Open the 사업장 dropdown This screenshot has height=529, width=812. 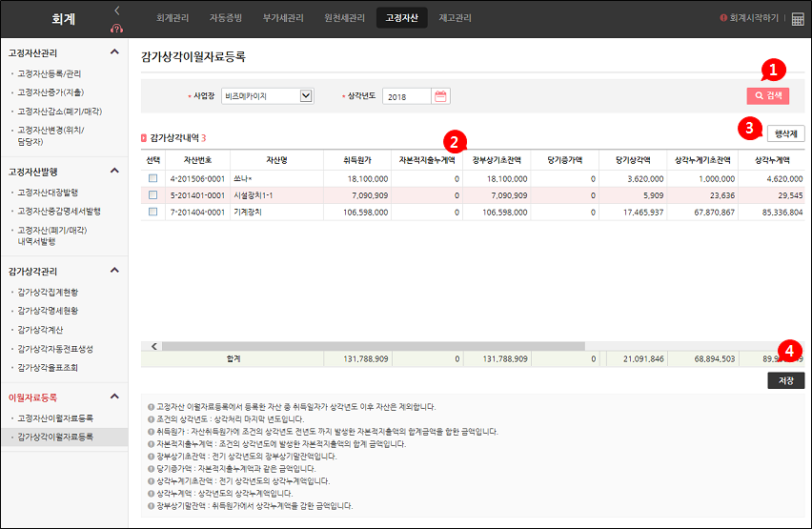[x=306, y=96]
